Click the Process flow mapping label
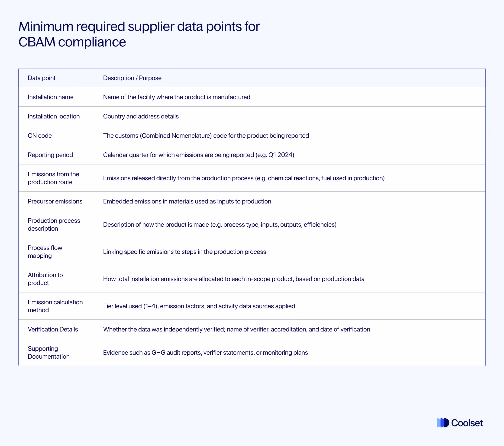 click(x=45, y=252)
